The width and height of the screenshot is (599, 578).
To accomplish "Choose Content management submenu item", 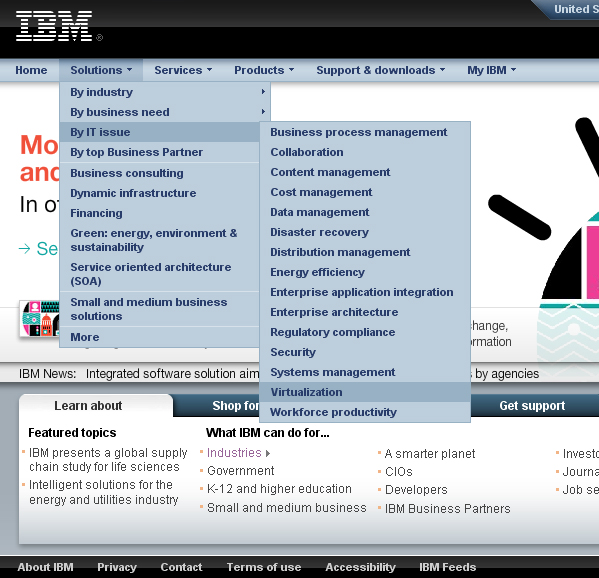I will click(365, 172).
